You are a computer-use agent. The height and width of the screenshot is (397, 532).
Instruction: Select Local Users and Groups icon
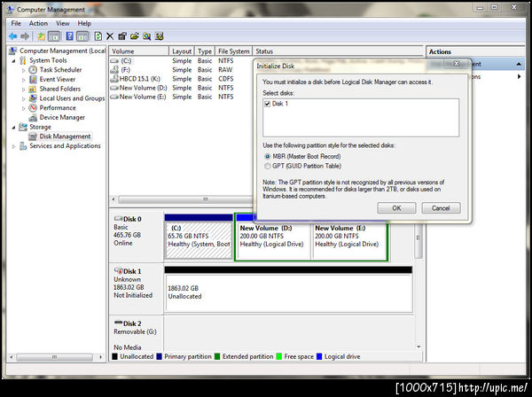33,98
